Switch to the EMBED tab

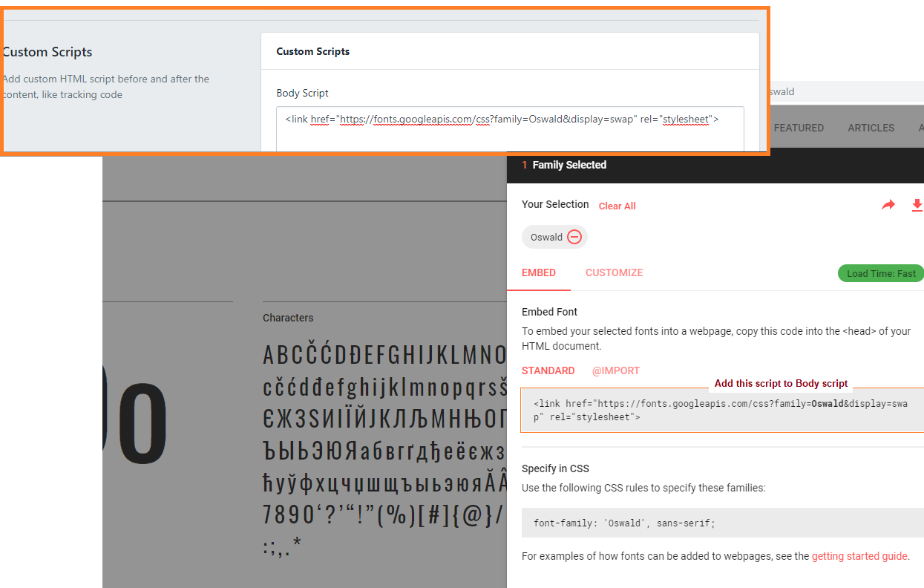click(539, 272)
